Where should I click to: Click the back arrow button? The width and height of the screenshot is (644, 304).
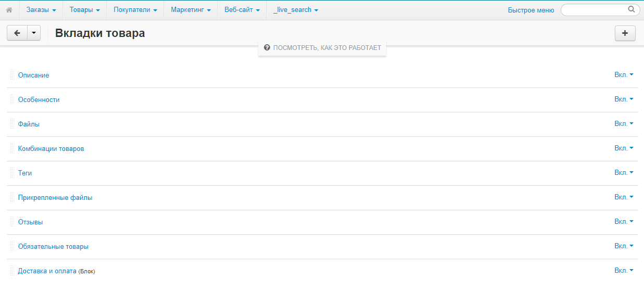click(x=17, y=33)
